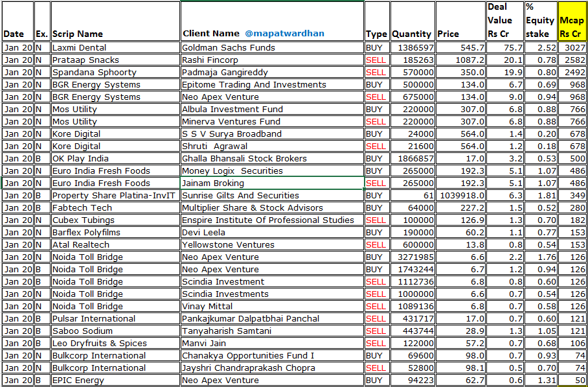Click the price cell '1039918.0'
Image resolution: width=588 pixels, height=387 pixels.
460,196
